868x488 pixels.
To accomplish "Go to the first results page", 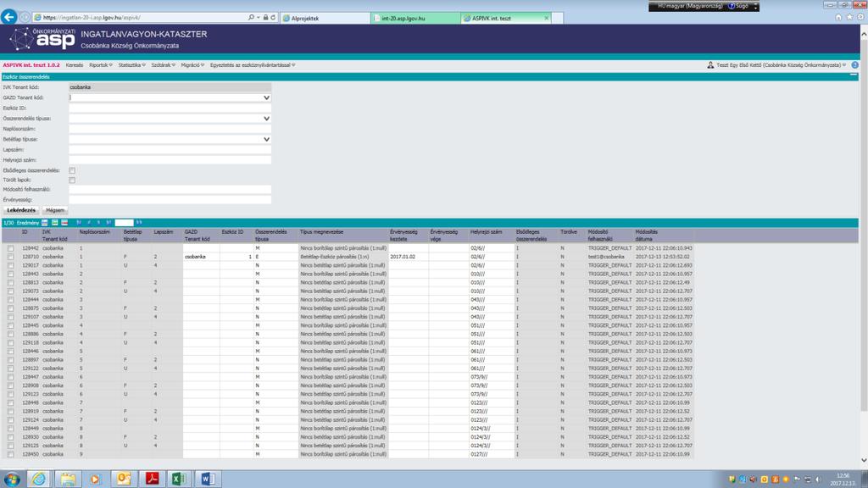I will [79, 223].
